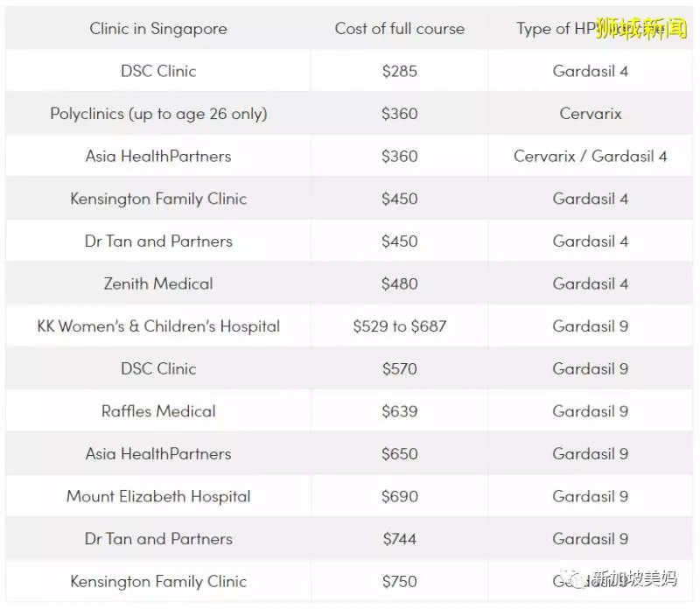The image size is (700, 609).
Task: Click "Gardasil 9" in the KK Women's row
Action: point(590,326)
